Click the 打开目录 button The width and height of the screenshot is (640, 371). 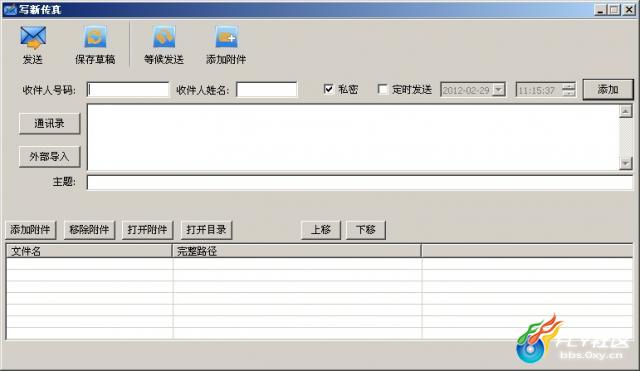tap(206, 230)
